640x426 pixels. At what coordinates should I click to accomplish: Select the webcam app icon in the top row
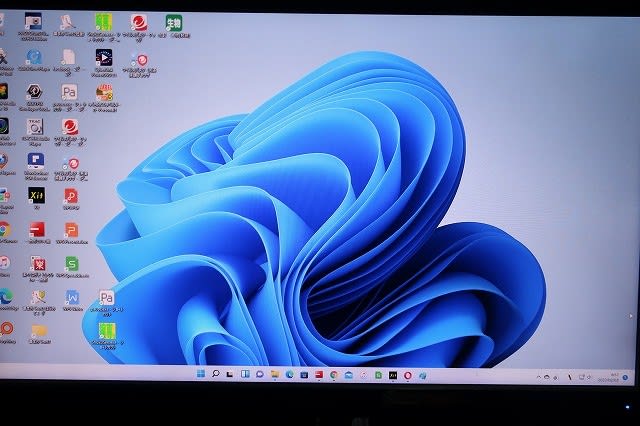click(33, 22)
